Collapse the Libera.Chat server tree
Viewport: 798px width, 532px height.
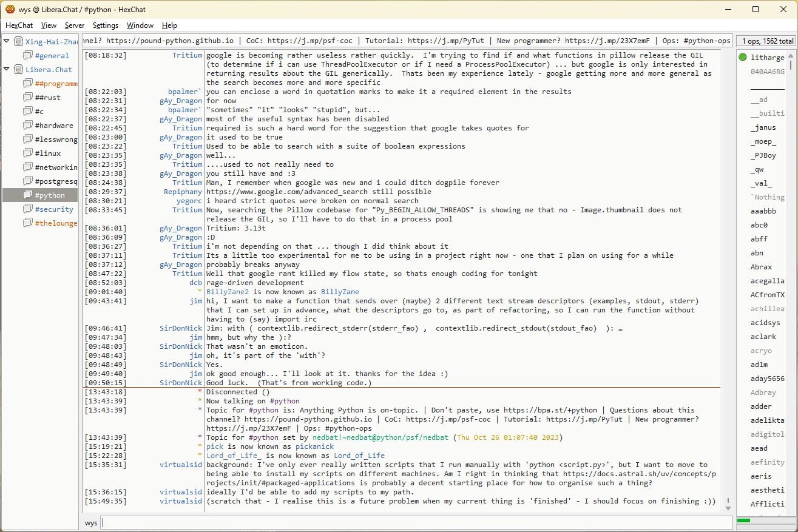(7, 70)
